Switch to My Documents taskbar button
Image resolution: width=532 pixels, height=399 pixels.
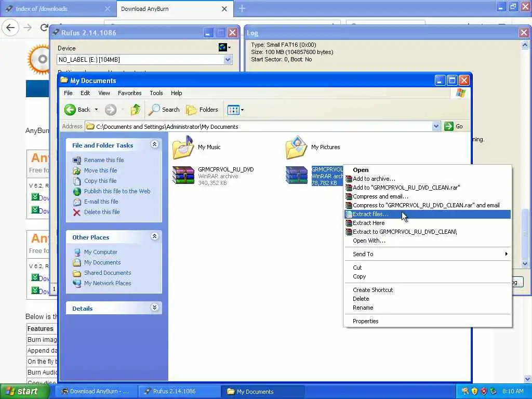(263, 392)
